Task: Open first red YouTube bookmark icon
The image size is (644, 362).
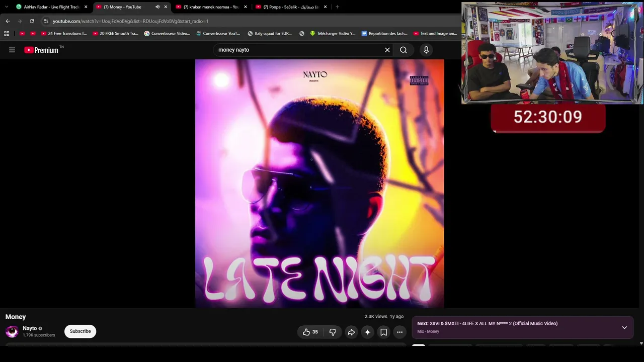Action: pyautogui.click(x=22, y=34)
